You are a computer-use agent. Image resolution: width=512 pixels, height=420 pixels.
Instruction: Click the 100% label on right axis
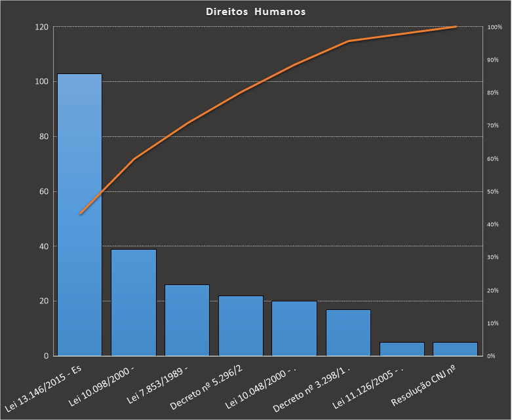click(x=495, y=27)
